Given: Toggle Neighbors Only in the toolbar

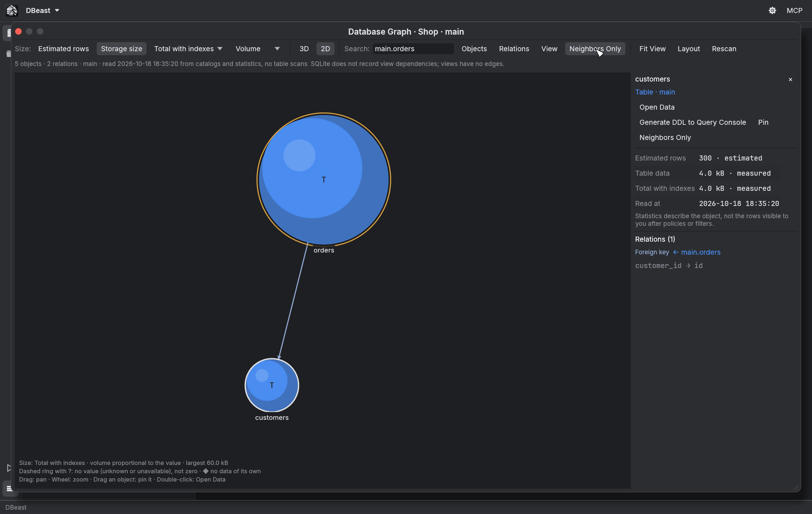Looking at the screenshot, I should pos(595,49).
